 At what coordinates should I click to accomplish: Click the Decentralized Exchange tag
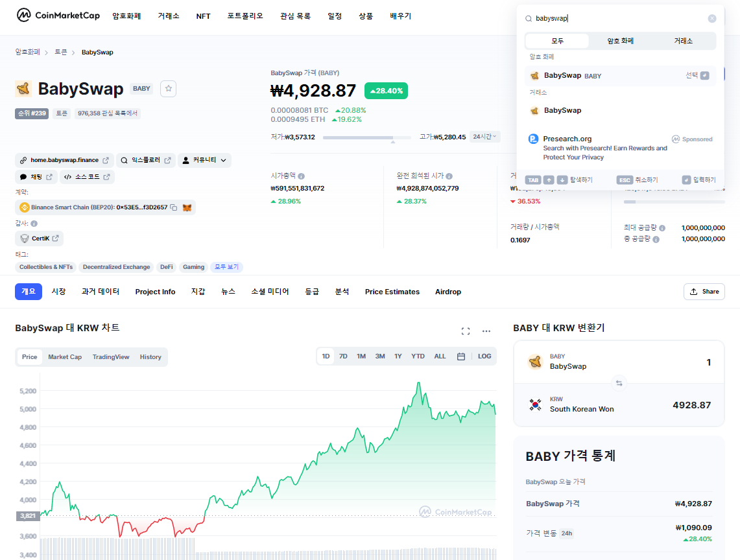coord(116,267)
